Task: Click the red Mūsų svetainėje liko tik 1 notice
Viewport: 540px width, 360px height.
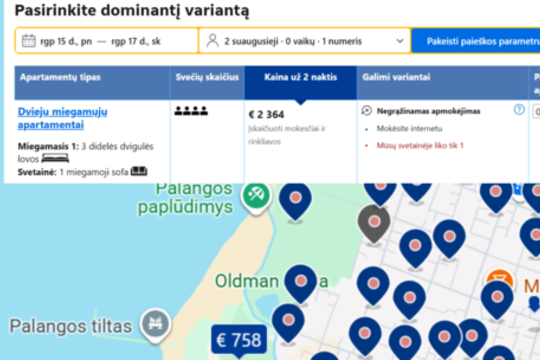Action: [420, 145]
